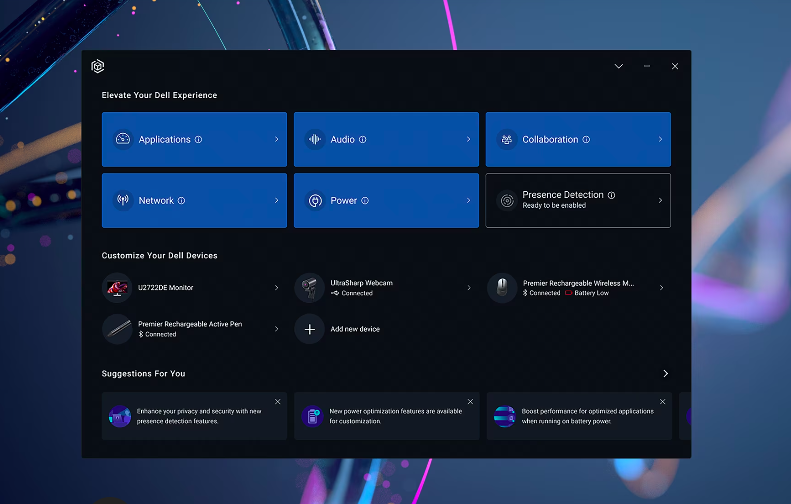Close the Dell Optimizer window

[675, 66]
